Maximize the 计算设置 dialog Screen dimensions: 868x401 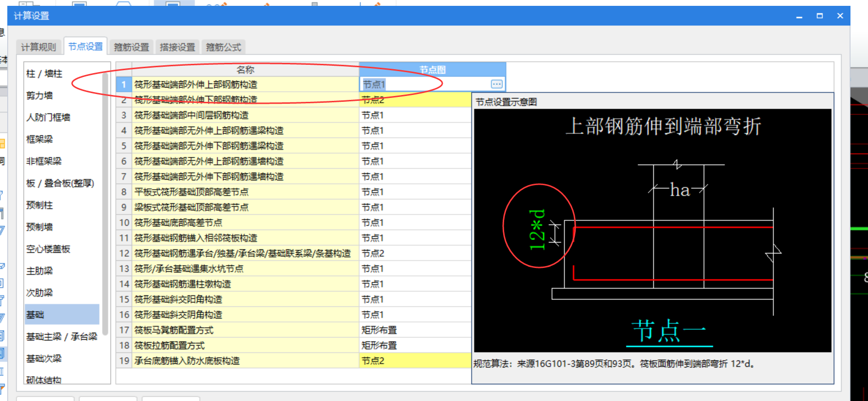(820, 16)
